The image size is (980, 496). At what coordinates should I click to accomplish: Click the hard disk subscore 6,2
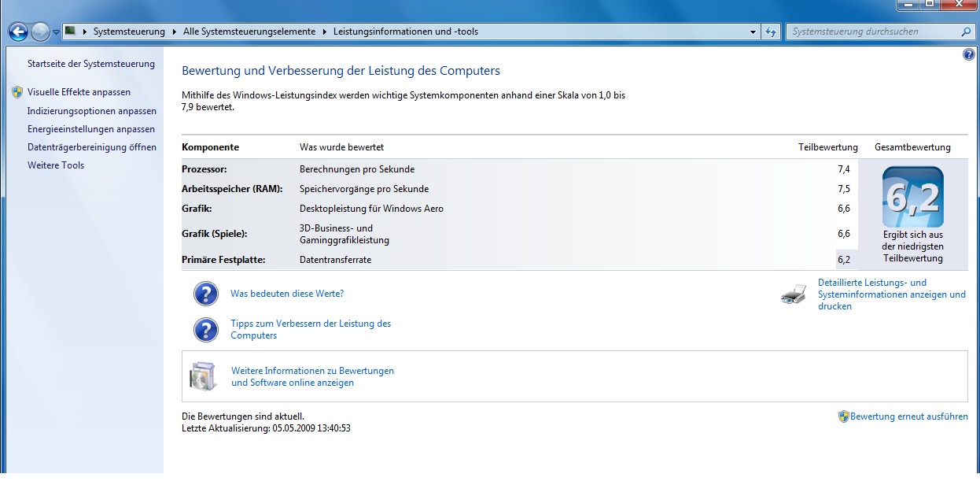coord(844,260)
